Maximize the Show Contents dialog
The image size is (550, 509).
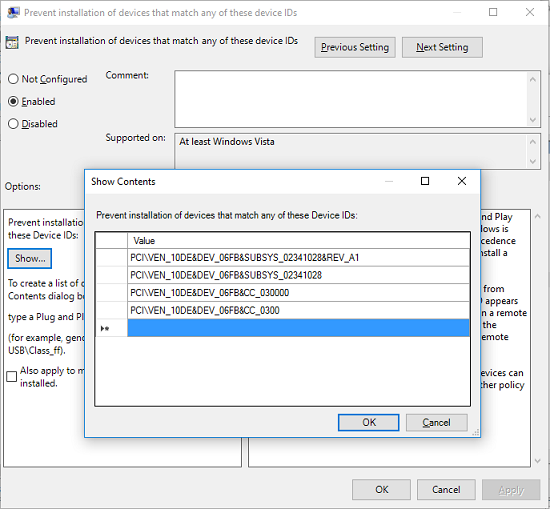425,181
